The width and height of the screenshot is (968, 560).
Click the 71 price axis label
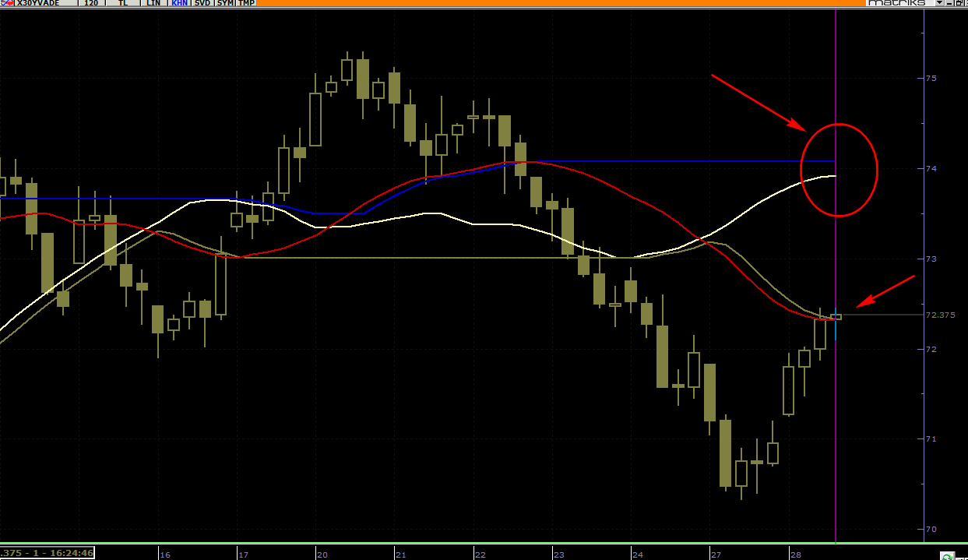tap(931, 439)
